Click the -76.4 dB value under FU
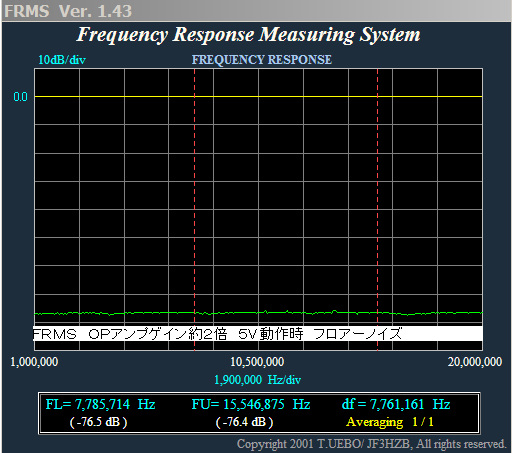 click(x=245, y=422)
